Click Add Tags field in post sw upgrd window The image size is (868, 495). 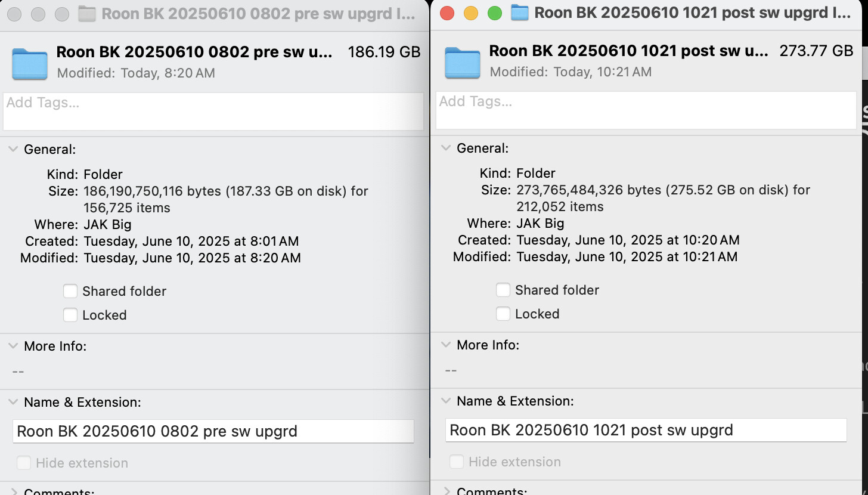[646, 110]
